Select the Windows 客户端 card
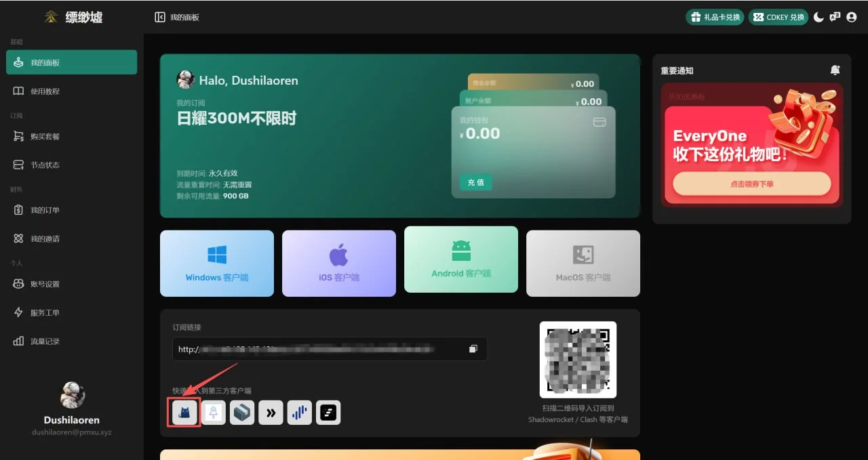Image resolution: width=868 pixels, height=460 pixels. [x=217, y=263]
